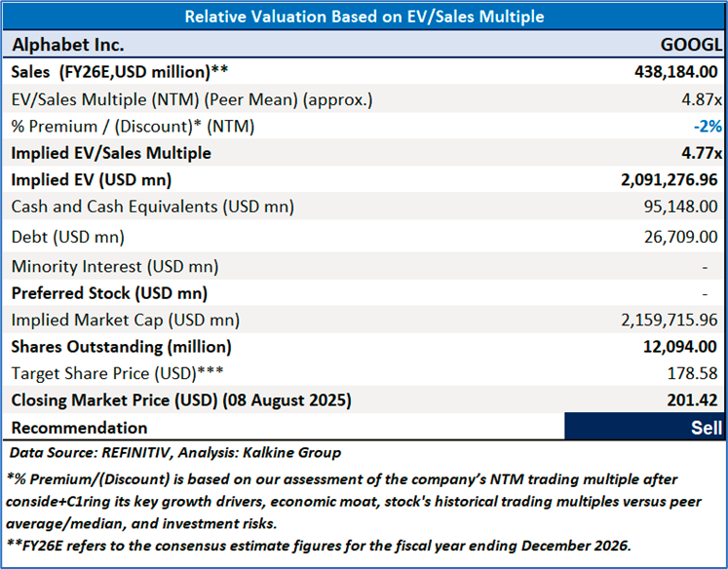Select the 'Alphabet Inc.' company name cell

(x=68, y=45)
